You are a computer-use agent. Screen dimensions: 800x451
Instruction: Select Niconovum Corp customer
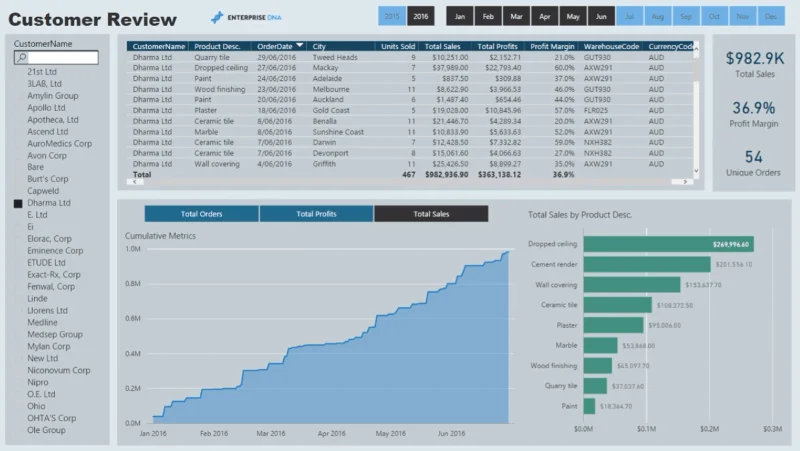[x=59, y=370]
